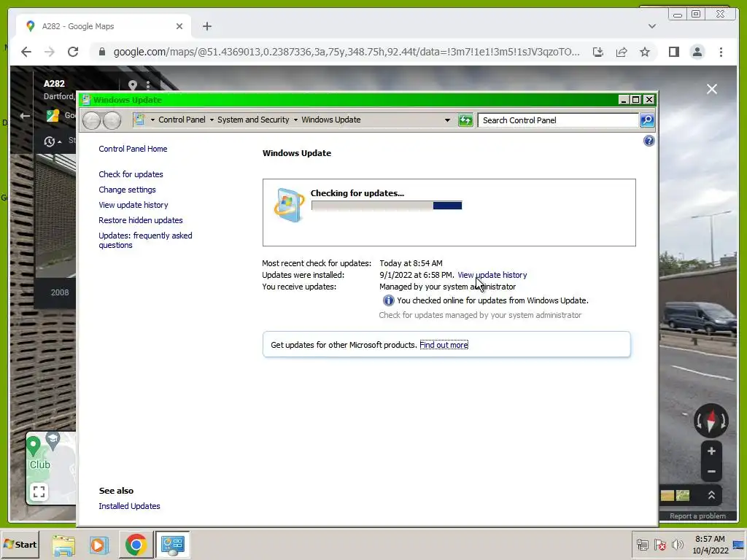
Task: Click Chrome's back navigation arrow
Action: (x=26, y=52)
